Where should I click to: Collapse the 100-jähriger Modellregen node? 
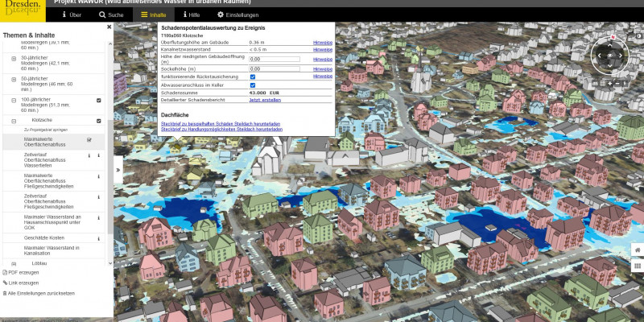point(14,100)
